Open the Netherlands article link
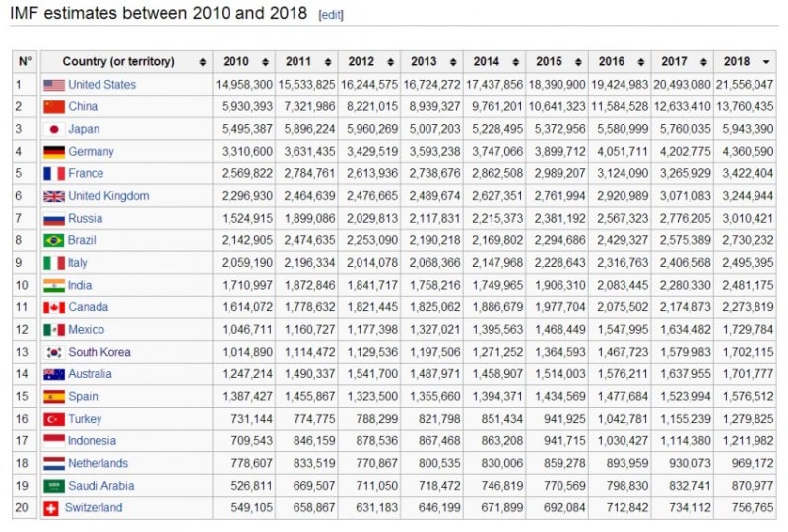The height and width of the screenshot is (532, 788). [x=98, y=463]
